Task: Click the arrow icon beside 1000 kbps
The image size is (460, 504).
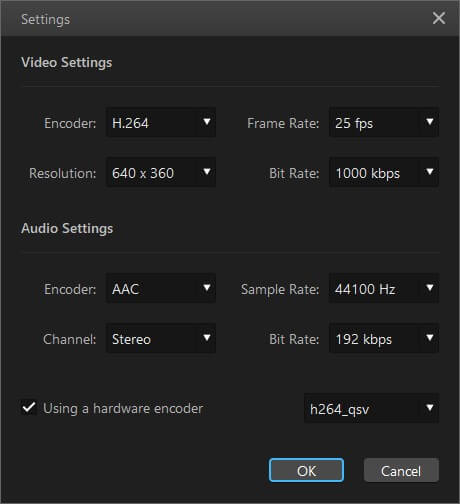Action: (x=430, y=172)
